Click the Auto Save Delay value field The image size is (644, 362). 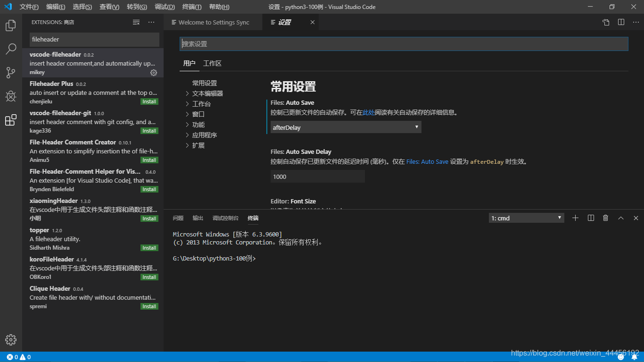coord(318,177)
